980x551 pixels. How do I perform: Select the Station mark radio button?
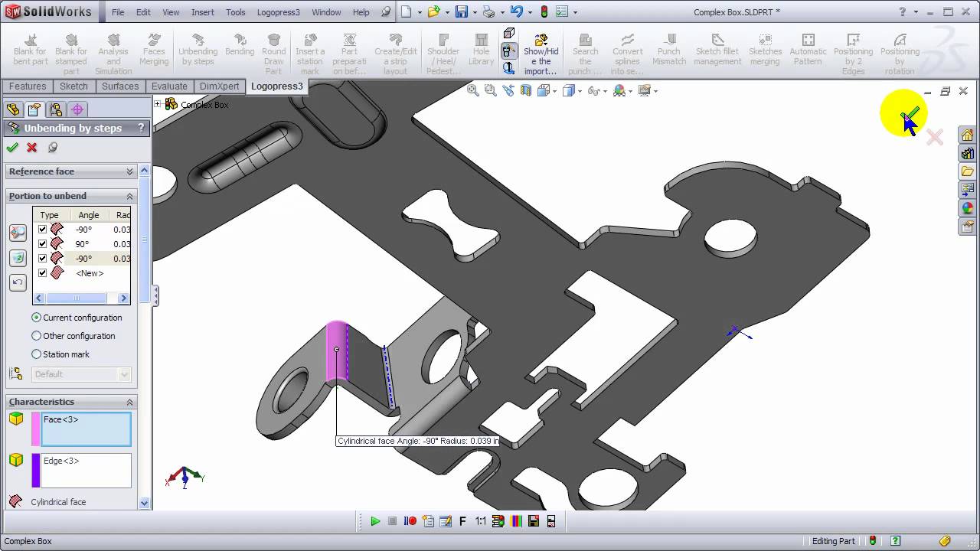click(x=36, y=354)
